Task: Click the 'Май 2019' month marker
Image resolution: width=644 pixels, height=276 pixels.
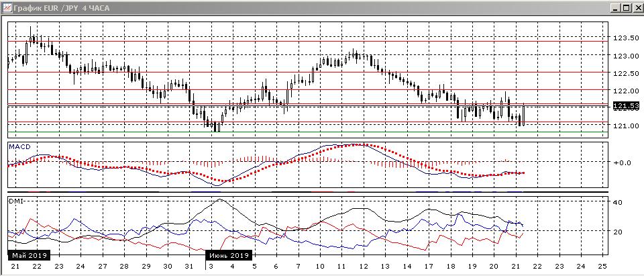Action: [x=29, y=256]
